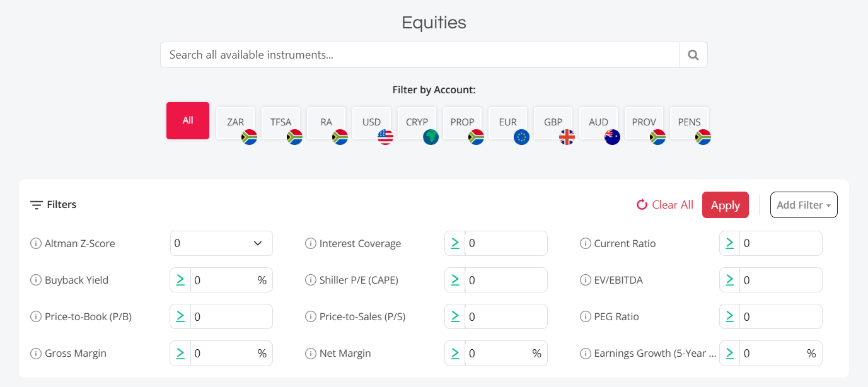The height and width of the screenshot is (387, 868).
Task: Click the Filters funnel icon
Action: point(36,204)
